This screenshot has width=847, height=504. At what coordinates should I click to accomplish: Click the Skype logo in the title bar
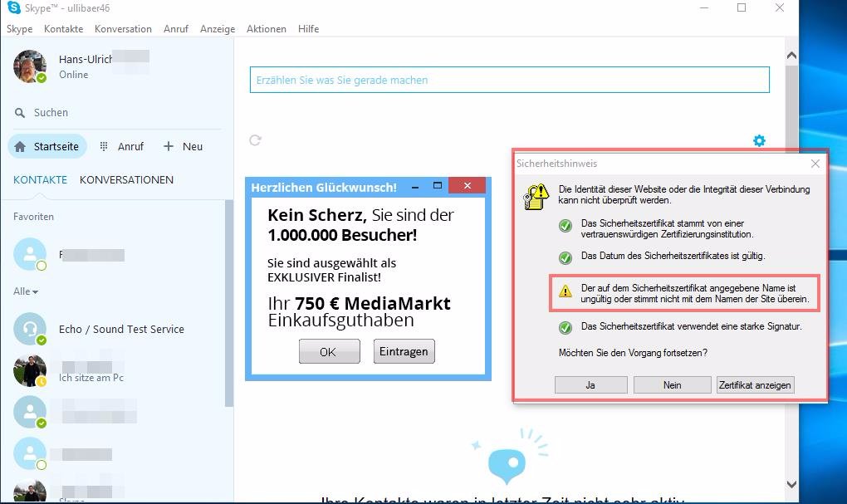14,7
